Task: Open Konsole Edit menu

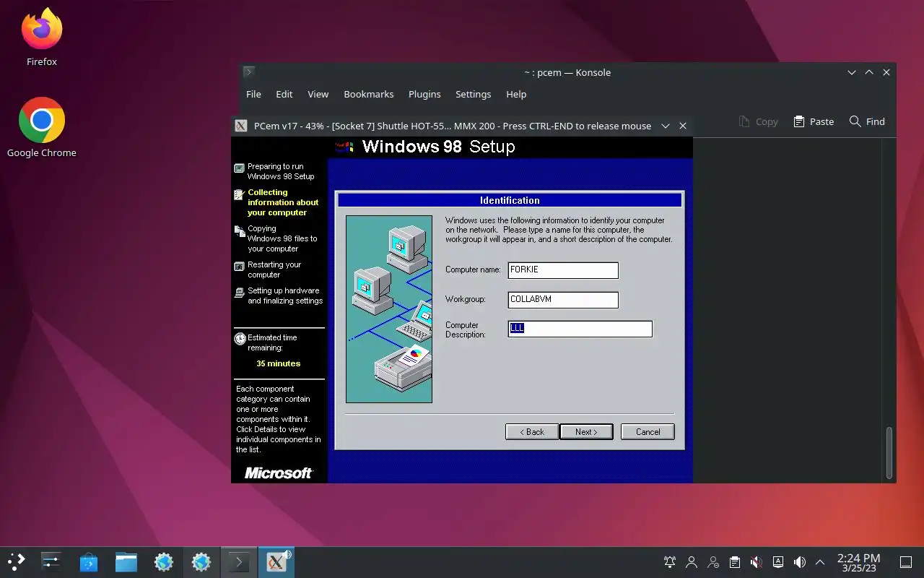Action: (x=284, y=94)
